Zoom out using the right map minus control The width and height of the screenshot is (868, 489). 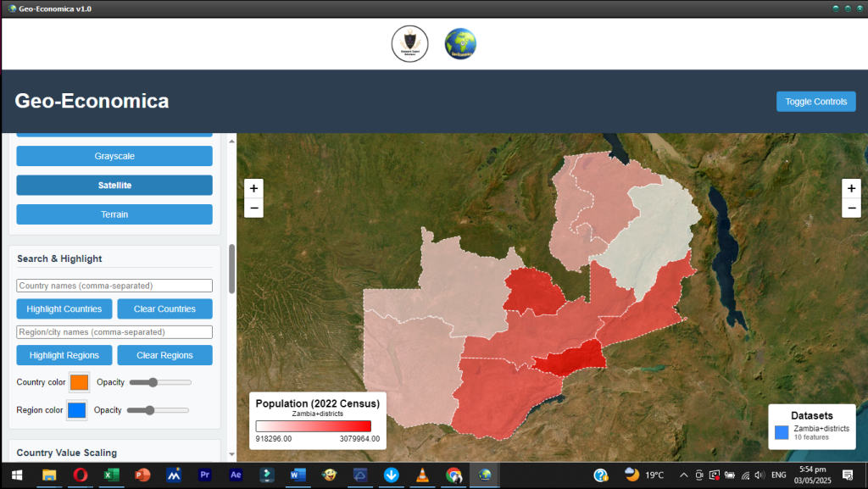pos(851,208)
